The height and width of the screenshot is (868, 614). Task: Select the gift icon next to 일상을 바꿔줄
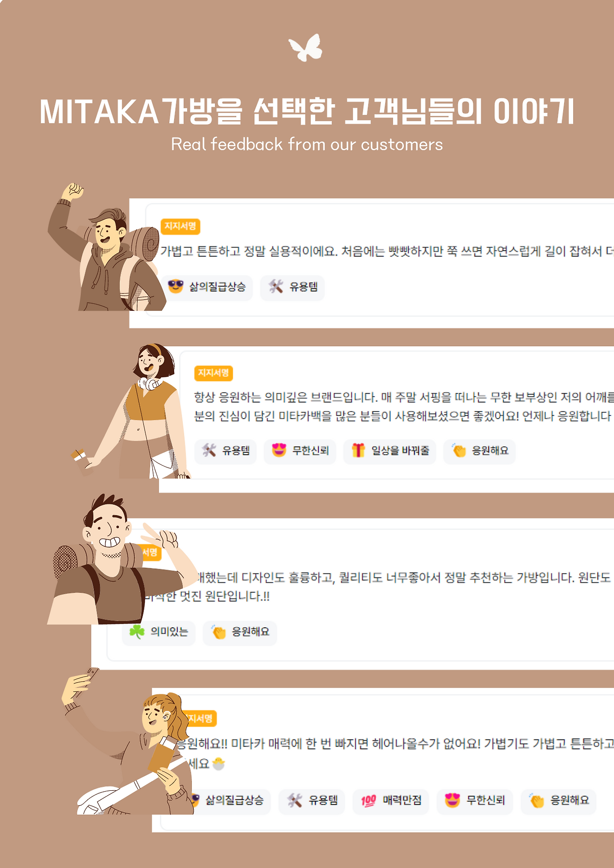358,450
